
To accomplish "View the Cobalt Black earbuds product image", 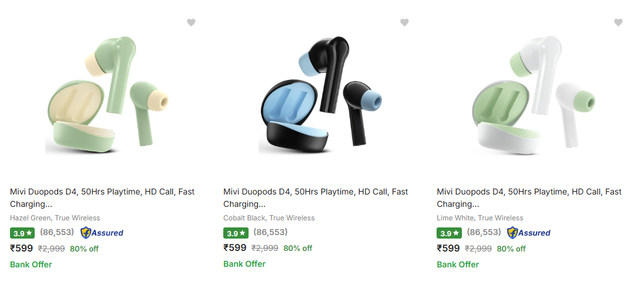I will [320, 94].
